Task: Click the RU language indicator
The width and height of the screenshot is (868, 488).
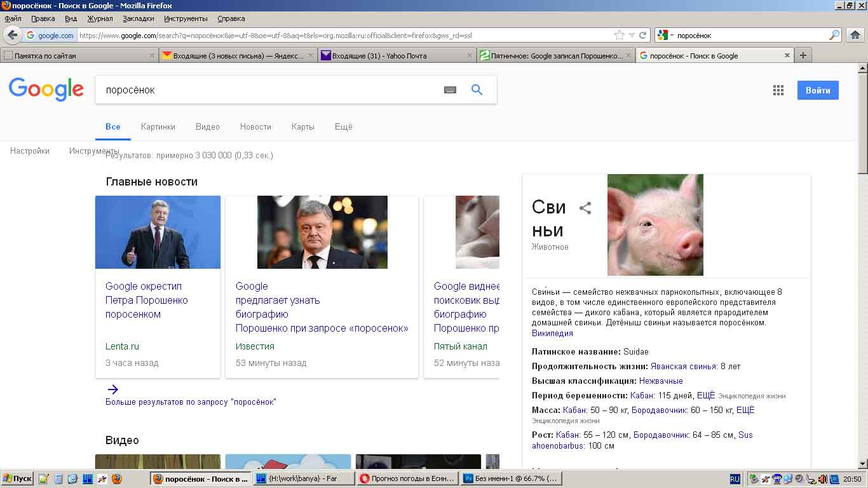Action: click(735, 479)
